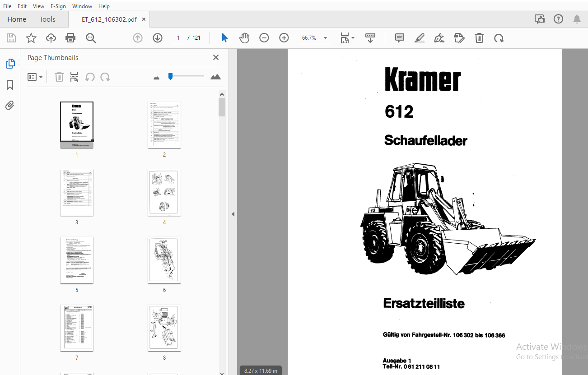Add a comment with the speech bubble icon
The width and height of the screenshot is (588, 375).
tap(400, 38)
